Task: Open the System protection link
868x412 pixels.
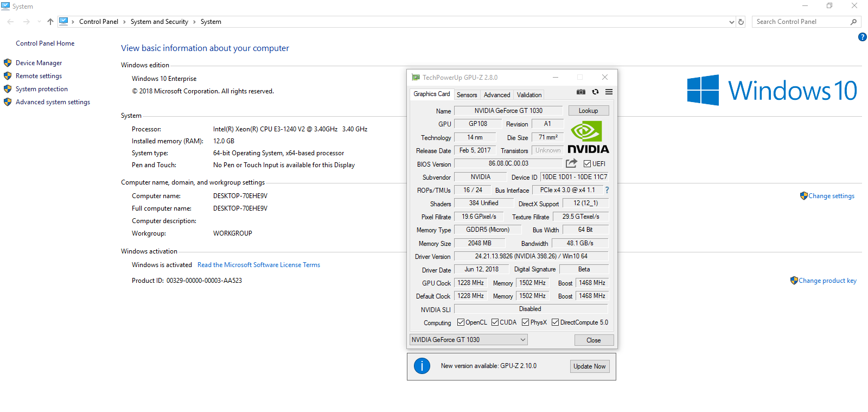Action: [x=42, y=89]
